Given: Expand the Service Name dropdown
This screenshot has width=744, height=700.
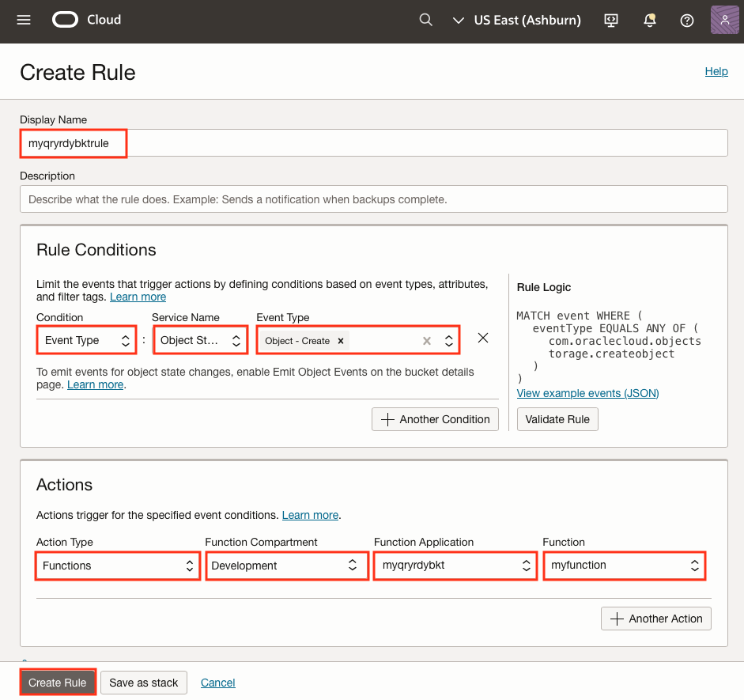Looking at the screenshot, I should point(200,341).
